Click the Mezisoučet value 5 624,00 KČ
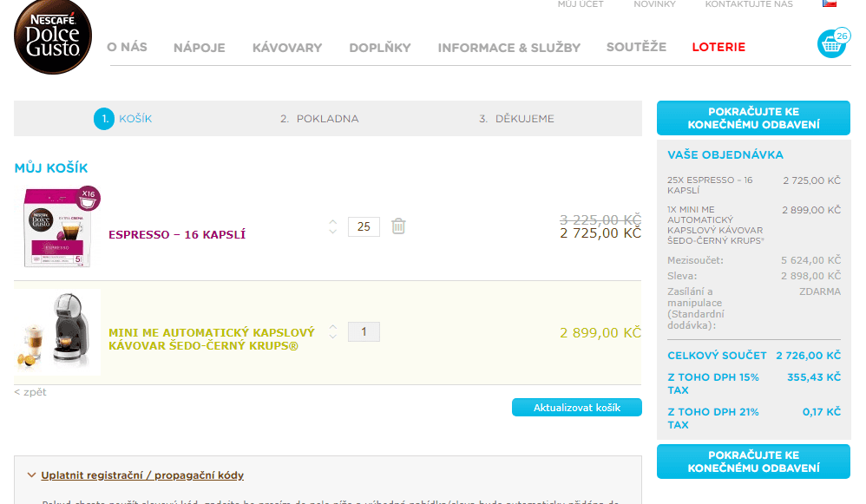The height and width of the screenshot is (504, 866). point(810,260)
